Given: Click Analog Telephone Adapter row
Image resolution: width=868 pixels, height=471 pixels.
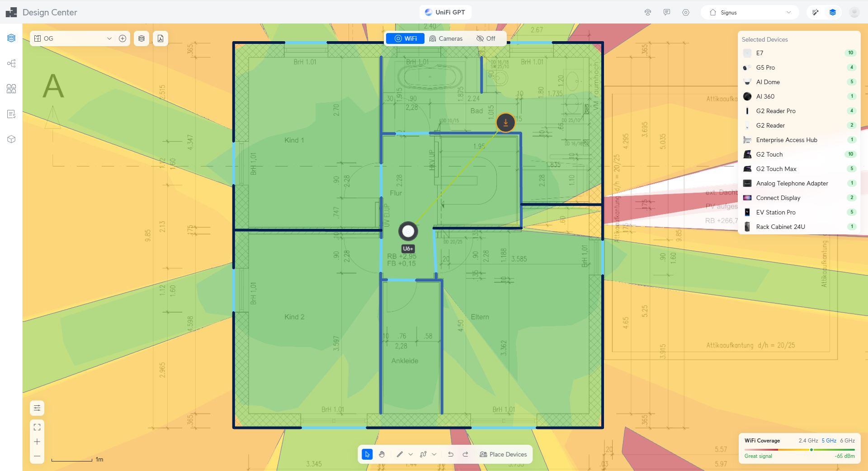Looking at the screenshot, I should (799, 183).
